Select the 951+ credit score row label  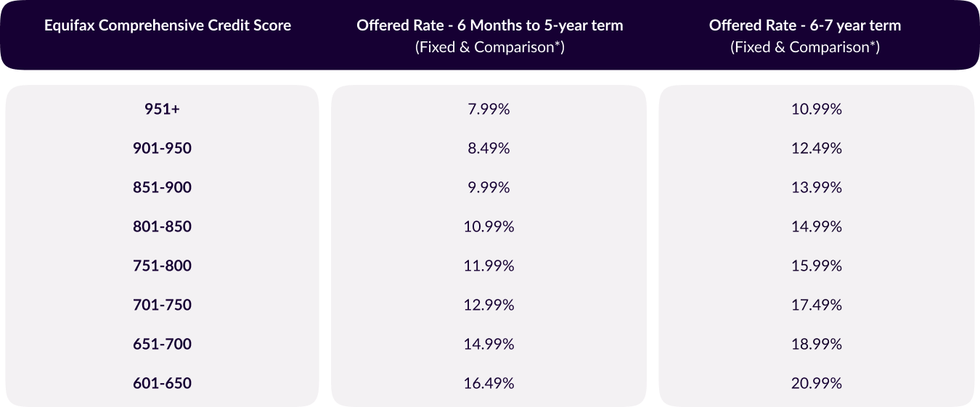[x=162, y=110]
